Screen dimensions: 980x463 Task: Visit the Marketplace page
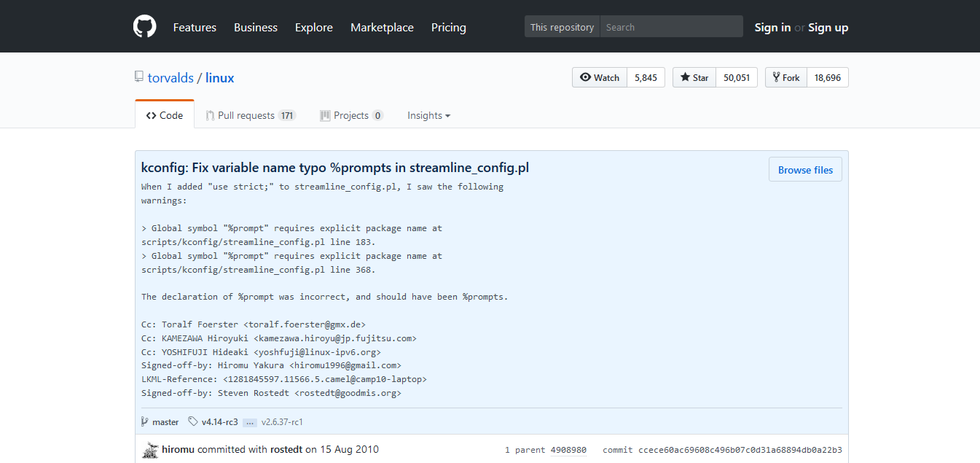pos(382,27)
